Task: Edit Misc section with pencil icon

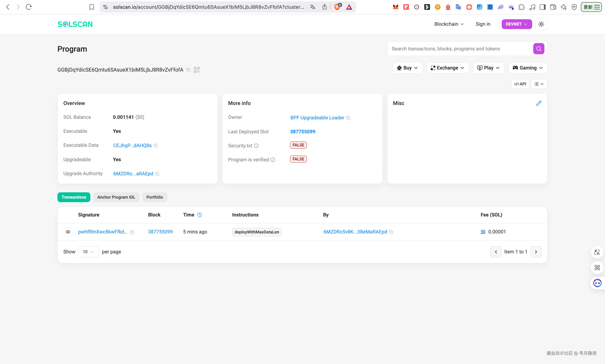Action: coord(539,103)
